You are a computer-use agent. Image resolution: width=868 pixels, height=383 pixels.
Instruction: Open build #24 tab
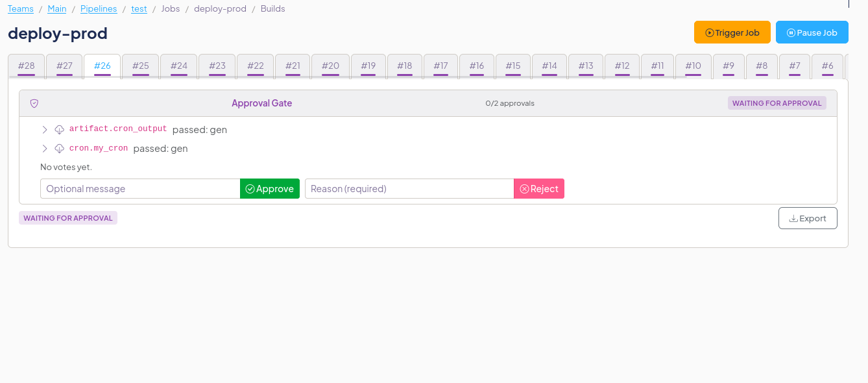(x=179, y=66)
